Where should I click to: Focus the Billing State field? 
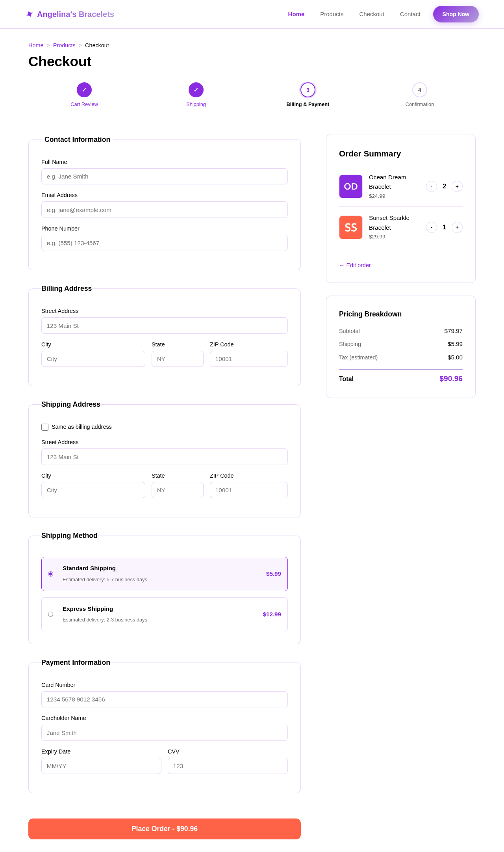pos(178,359)
